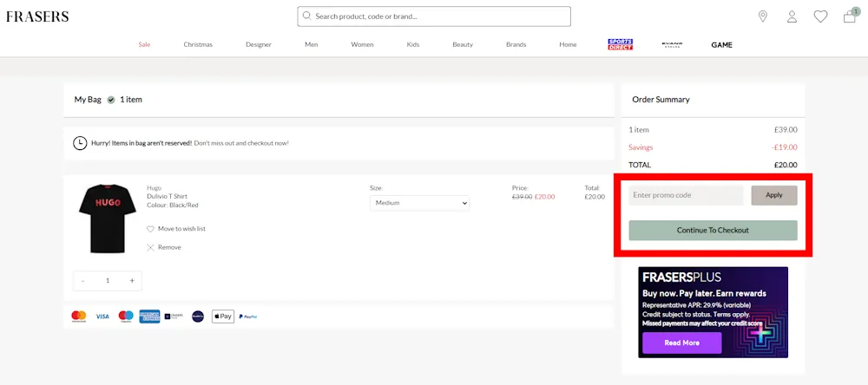This screenshot has height=385, width=868.
Task: Click Continue To Checkout button
Action: click(713, 230)
